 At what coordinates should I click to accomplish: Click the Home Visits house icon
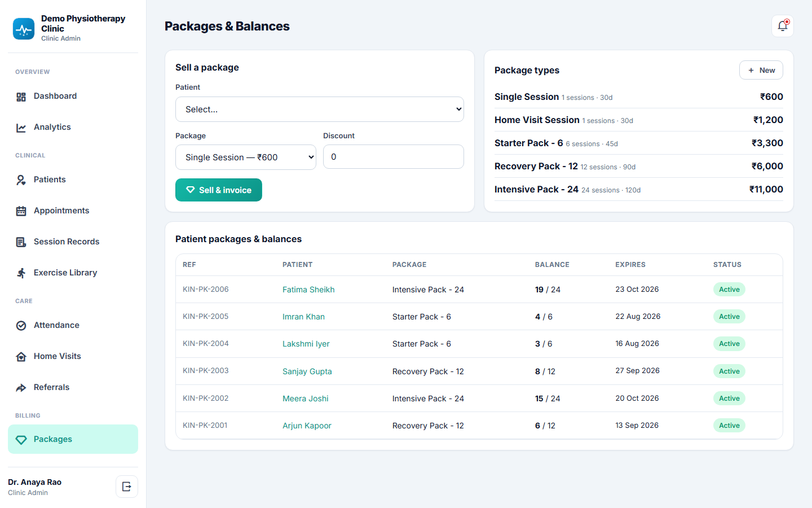pos(21,357)
